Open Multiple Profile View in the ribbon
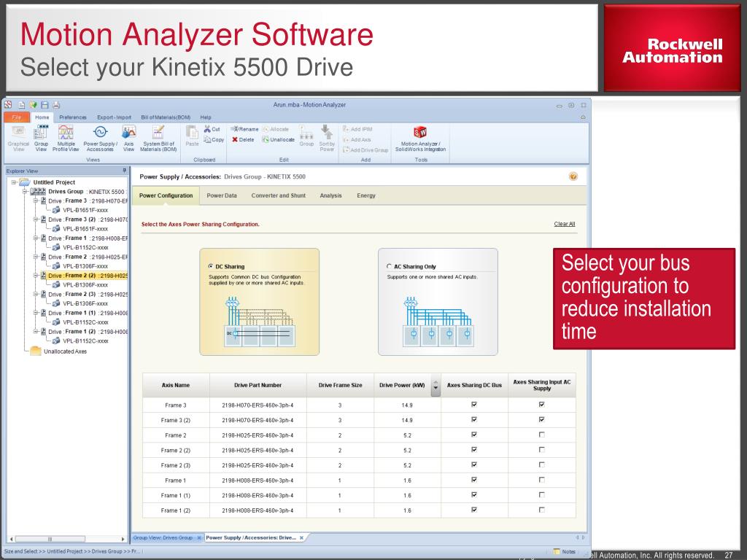The image size is (747, 560). (66, 138)
